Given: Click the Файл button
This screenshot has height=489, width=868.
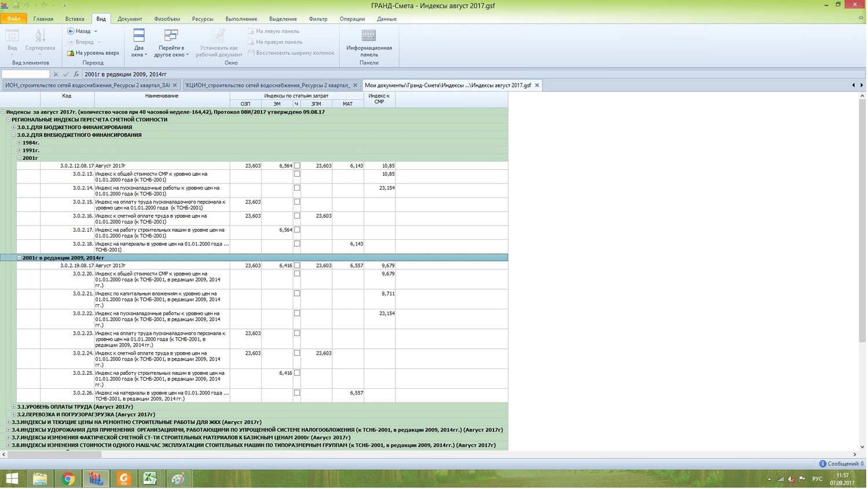Looking at the screenshot, I should tap(13, 19).
